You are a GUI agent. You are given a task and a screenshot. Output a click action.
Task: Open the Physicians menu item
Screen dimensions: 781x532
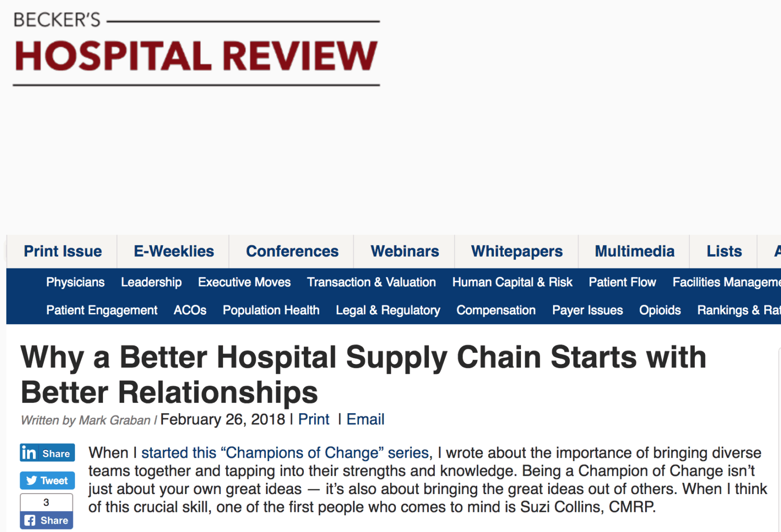tap(75, 282)
